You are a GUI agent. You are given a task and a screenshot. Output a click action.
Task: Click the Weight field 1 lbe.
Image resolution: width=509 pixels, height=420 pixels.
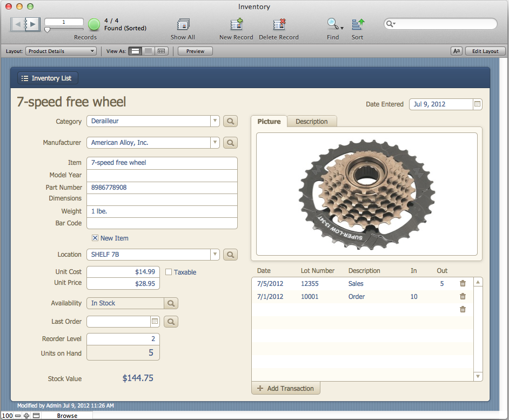162,211
